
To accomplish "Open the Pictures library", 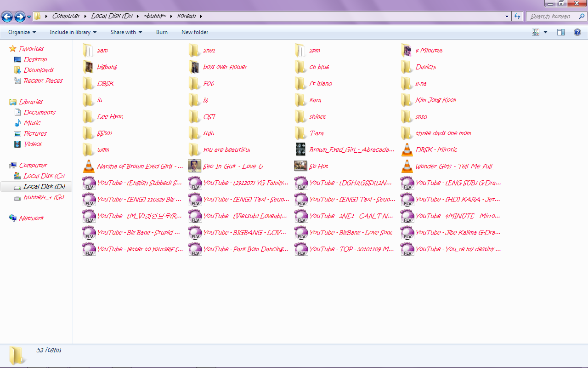I will (x=35, y=133).
